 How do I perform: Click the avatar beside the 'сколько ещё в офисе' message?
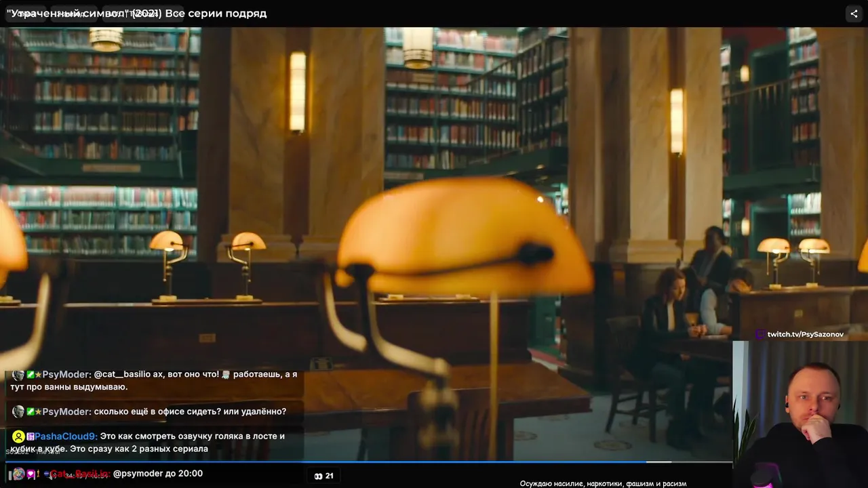coord(18,411)
